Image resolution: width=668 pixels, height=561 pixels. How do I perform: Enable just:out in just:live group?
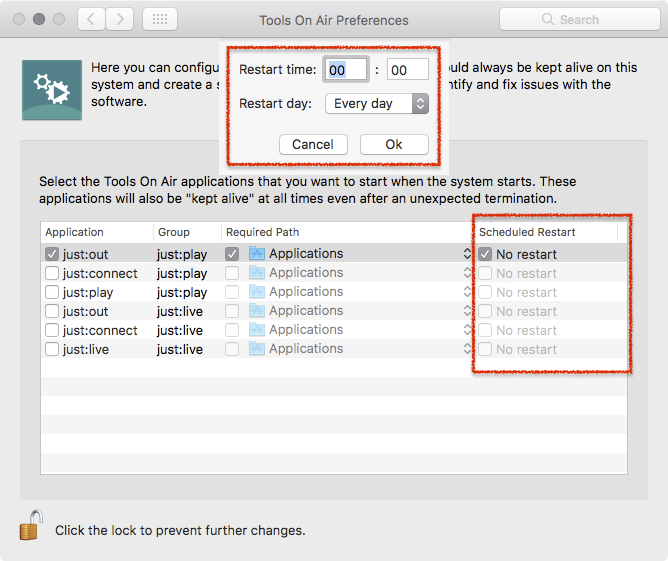(x=52, y=311)
